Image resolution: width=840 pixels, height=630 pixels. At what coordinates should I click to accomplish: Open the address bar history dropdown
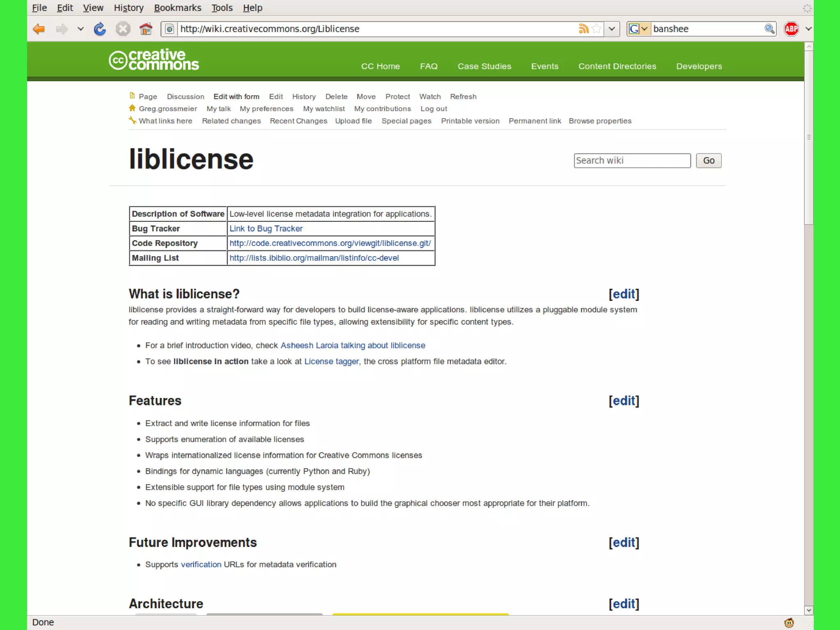click(612, 29)
